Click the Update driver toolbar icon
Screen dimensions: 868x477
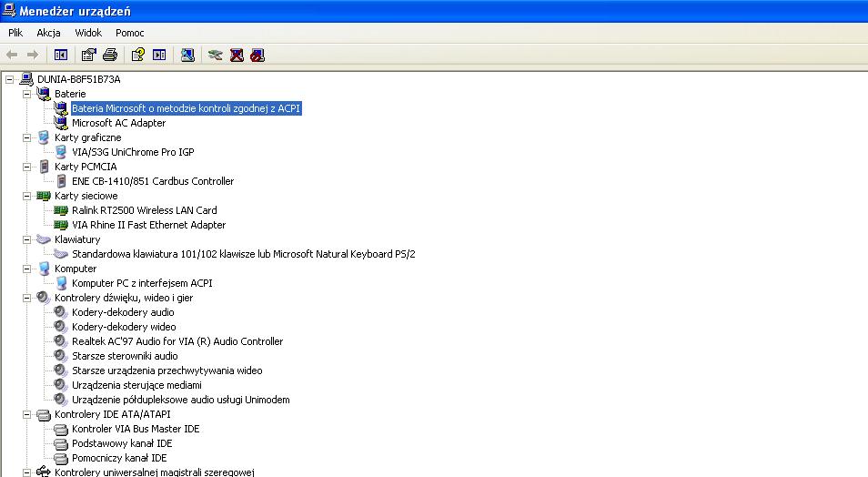tap(216, 55)
